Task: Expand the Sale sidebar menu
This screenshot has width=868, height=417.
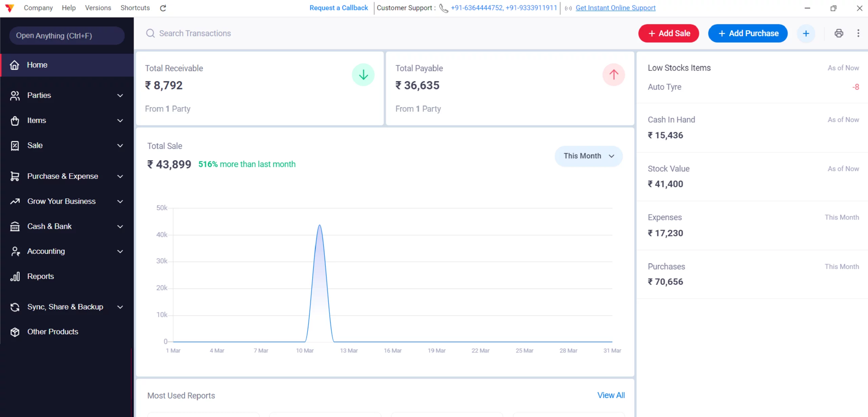Action: 66,145
